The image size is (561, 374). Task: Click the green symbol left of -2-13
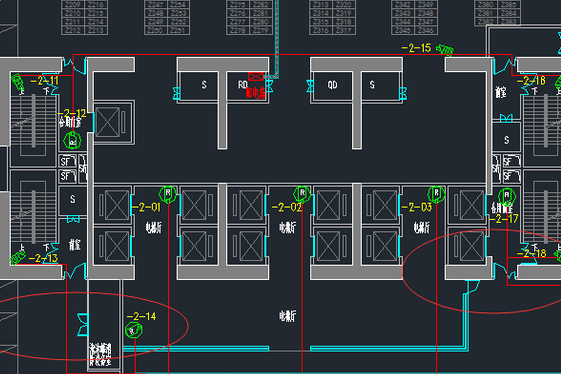coord(18,257)
